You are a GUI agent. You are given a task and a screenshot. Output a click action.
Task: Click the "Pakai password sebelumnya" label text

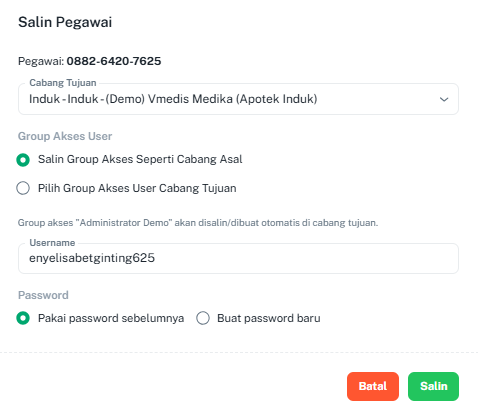[x=111, y=318]
